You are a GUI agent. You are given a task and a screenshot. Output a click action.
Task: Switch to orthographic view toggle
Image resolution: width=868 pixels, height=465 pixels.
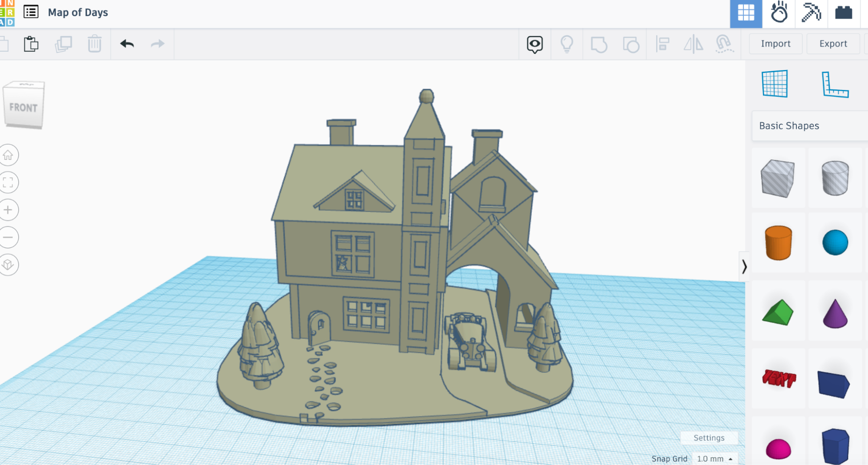tap(8, 265)
